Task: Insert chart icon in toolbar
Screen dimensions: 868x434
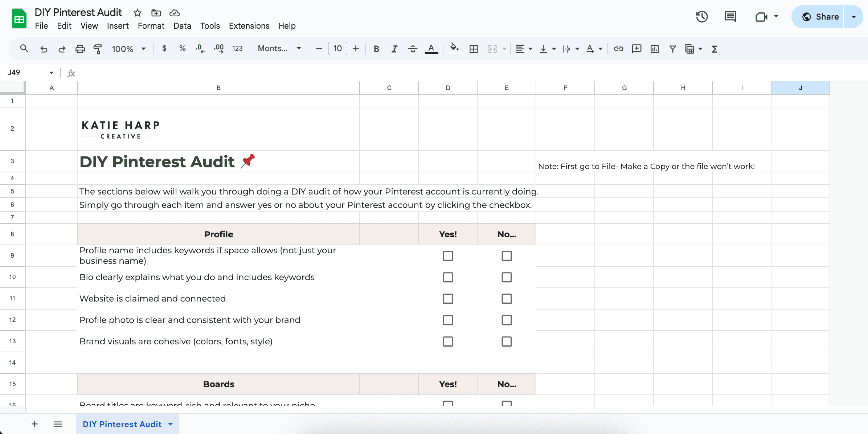Action: pos(655,49)
